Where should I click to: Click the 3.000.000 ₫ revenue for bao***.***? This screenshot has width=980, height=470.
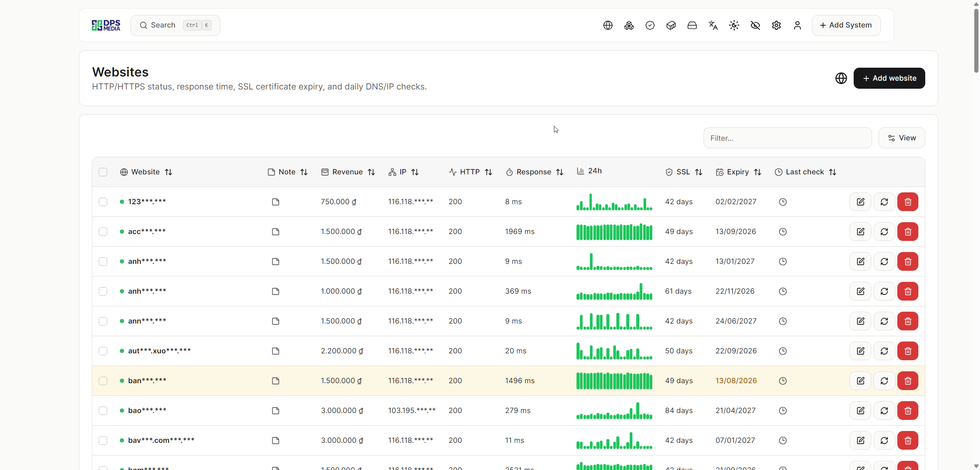point(342,411)
